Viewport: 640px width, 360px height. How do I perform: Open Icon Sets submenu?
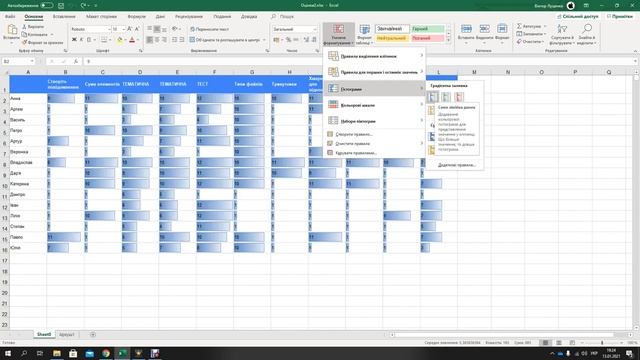(374, 121)
